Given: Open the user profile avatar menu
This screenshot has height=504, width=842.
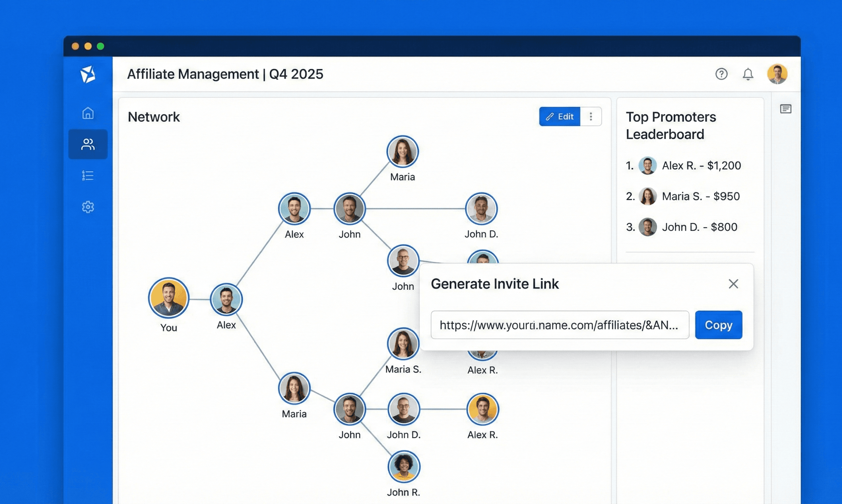Looking at the screenshot, I should click(777, 74).
